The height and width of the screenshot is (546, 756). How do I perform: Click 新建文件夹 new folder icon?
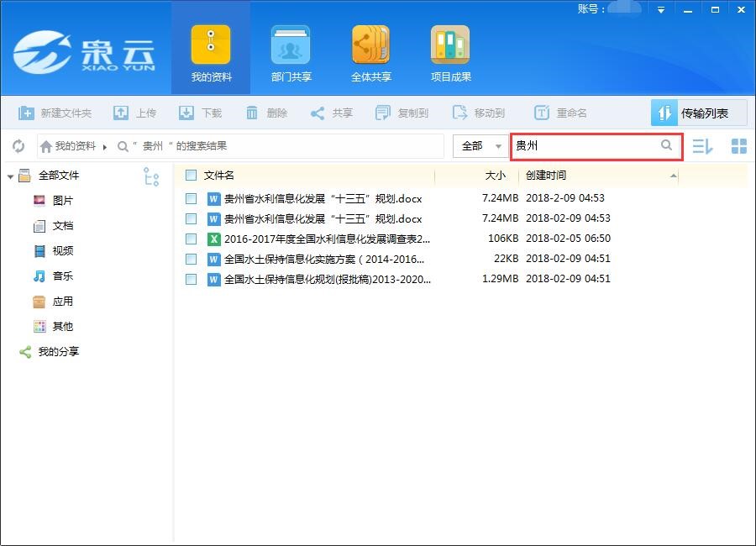coord(27,113)
